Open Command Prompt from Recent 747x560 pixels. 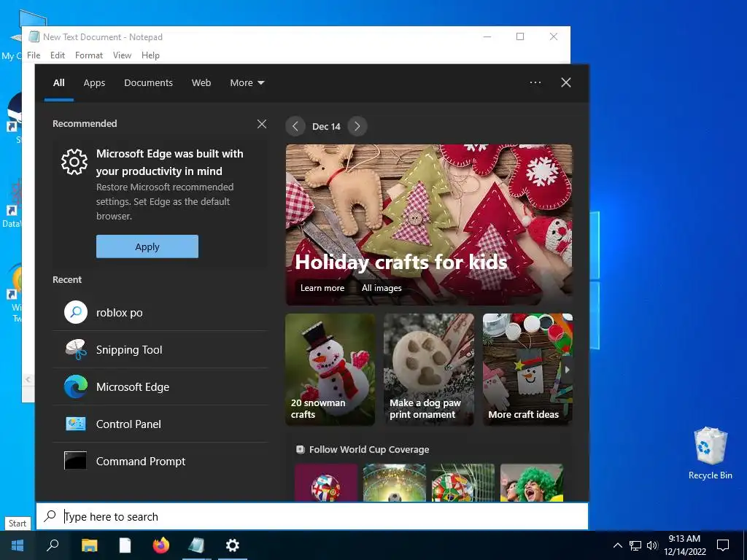point(160,462)
